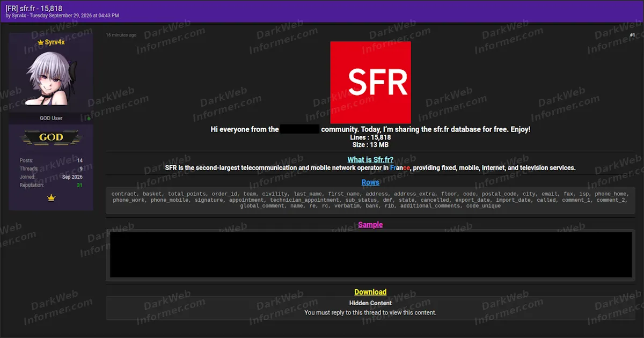Click the 'Joined:' label
The width and height of the screenshot is (644, 338).
click(27, 177)
